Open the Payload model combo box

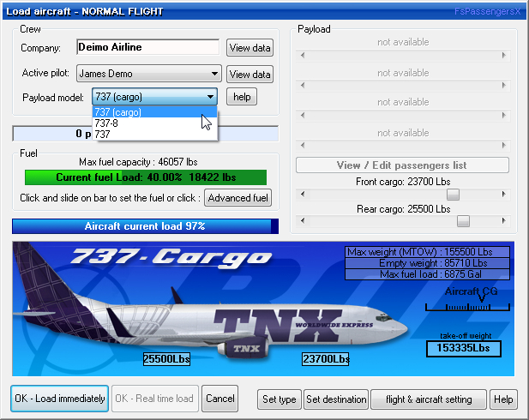coord(154,97)
